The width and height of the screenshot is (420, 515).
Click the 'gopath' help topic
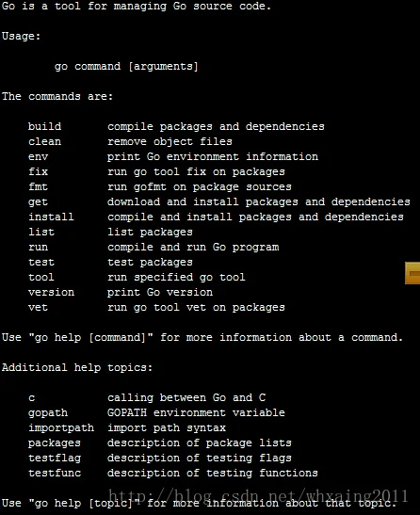pos(48,413)
